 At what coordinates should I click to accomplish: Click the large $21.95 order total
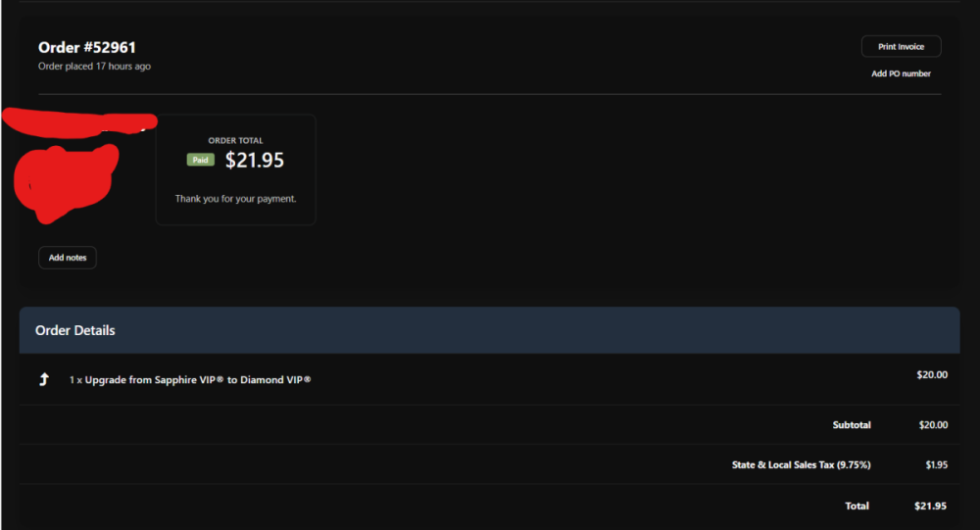point(255,160)
